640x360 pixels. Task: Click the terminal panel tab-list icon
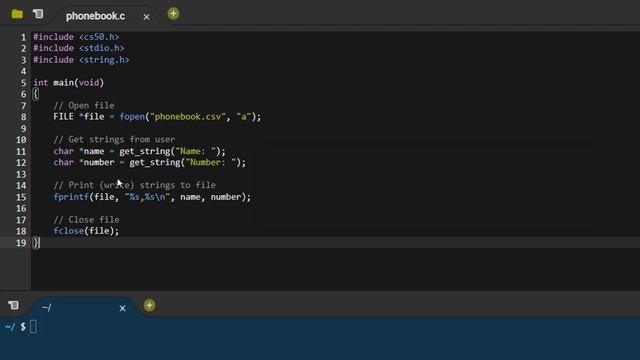click(x=13, y=305)
